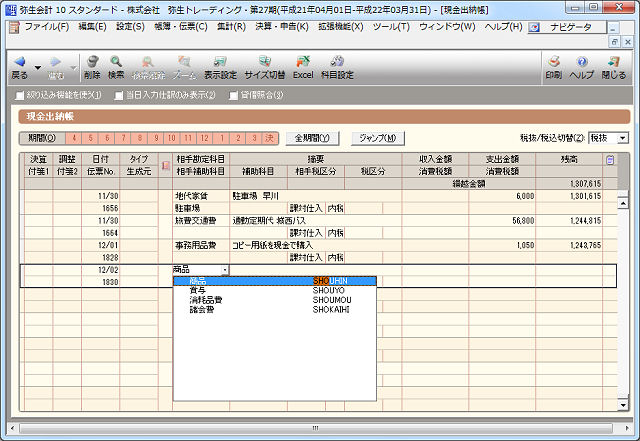Click the ジャンプ(M) button
640x441 pixels.
pos(378,138)
